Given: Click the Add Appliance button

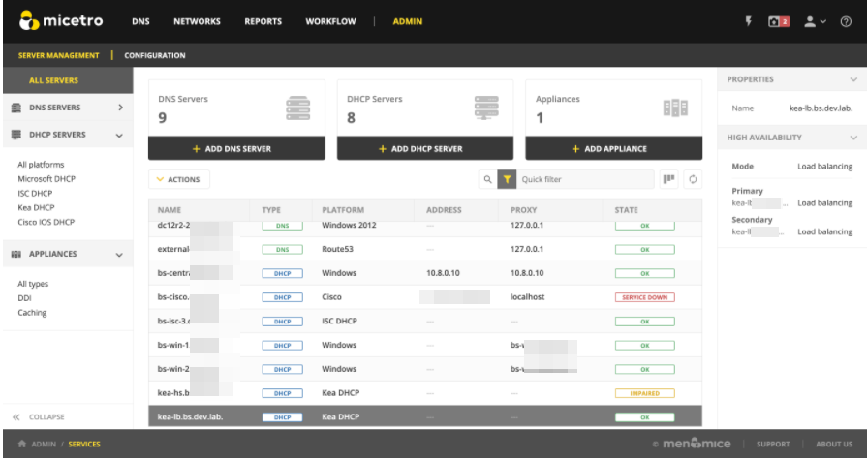Looking at the screenshot, I should pyautogui.click(x=613, y=149).
